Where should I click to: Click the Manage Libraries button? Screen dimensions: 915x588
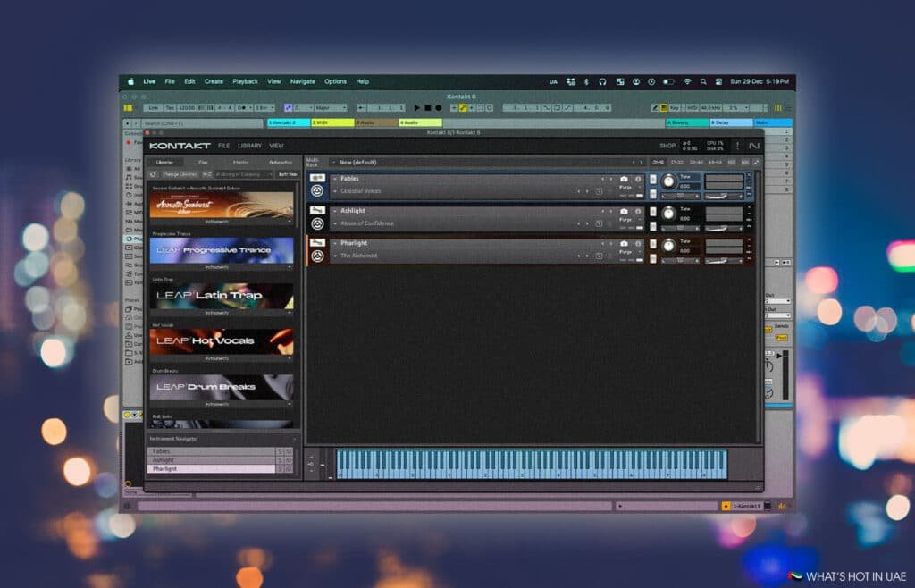[180, 173]
